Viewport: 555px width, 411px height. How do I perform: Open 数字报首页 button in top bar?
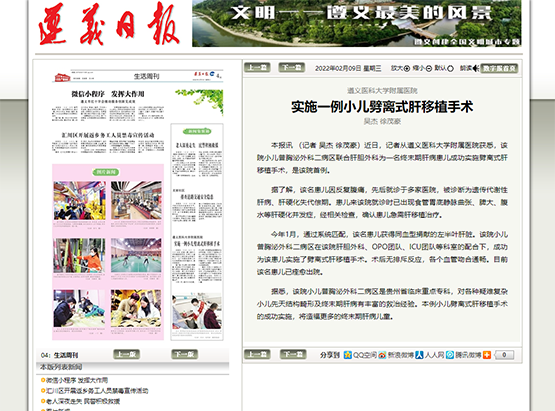coord(499,68)
